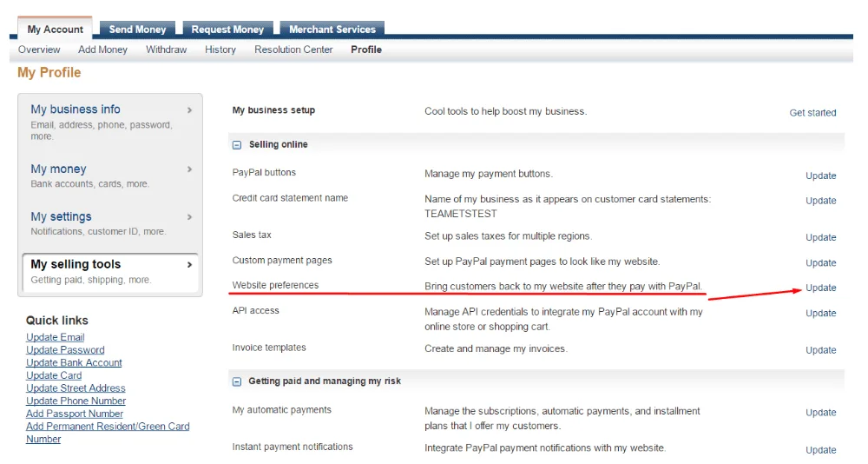
Task: Click Update Phone Number quick link
Action: pyautogui.click(x=76, y=401)
